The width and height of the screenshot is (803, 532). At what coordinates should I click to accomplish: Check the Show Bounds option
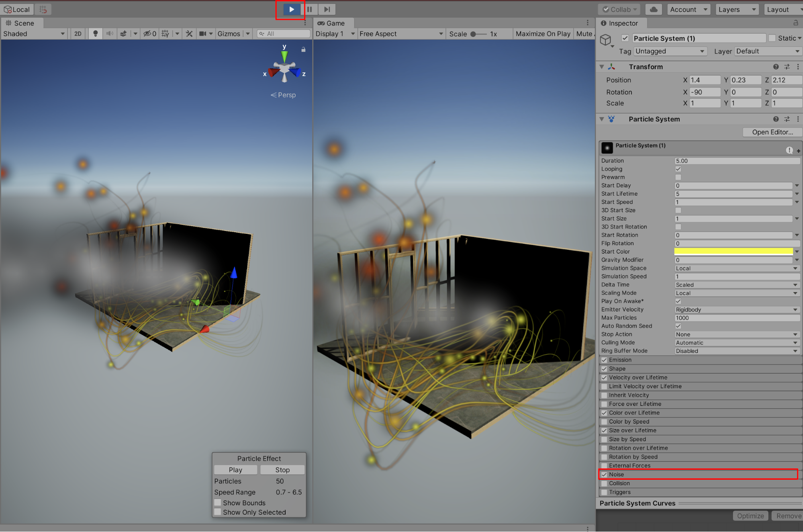(x=218, y=503)
